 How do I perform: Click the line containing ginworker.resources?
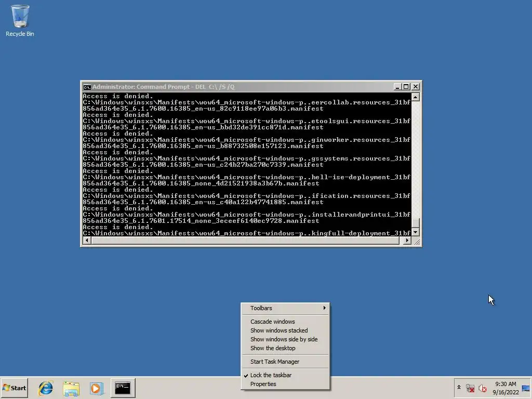pyautogui.click(x=246, y=140)
